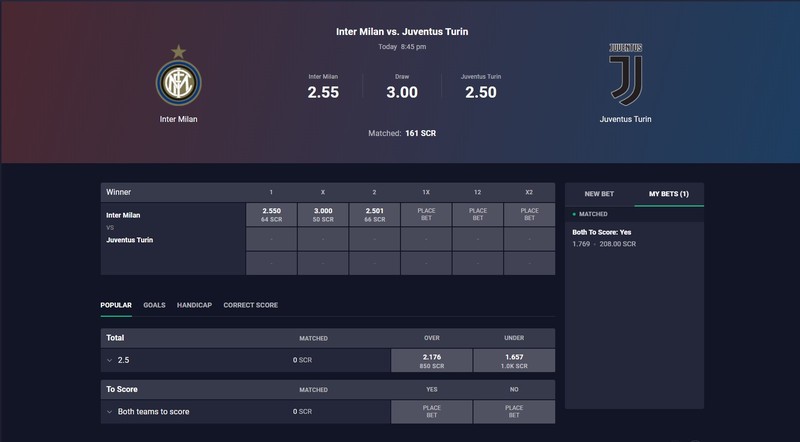Select Draw 3.00 odds in header

pyautogui.click(x=402, y=87)
